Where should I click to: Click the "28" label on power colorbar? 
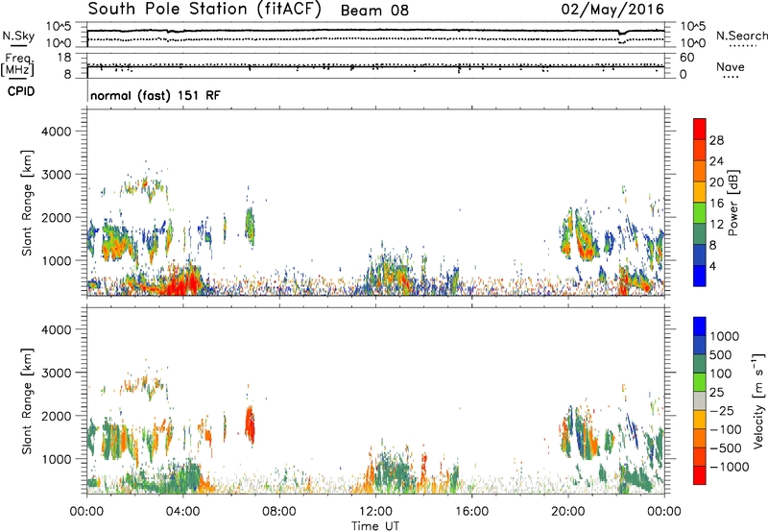tap(716, 140)
